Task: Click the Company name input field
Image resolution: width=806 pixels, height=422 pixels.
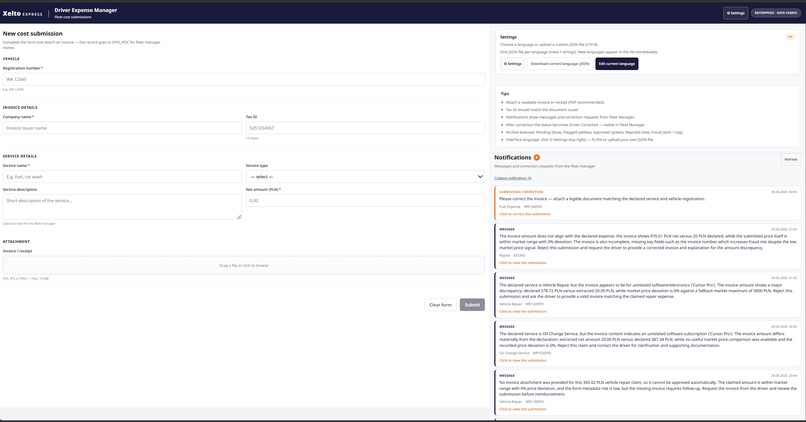Action: [122, 128]
